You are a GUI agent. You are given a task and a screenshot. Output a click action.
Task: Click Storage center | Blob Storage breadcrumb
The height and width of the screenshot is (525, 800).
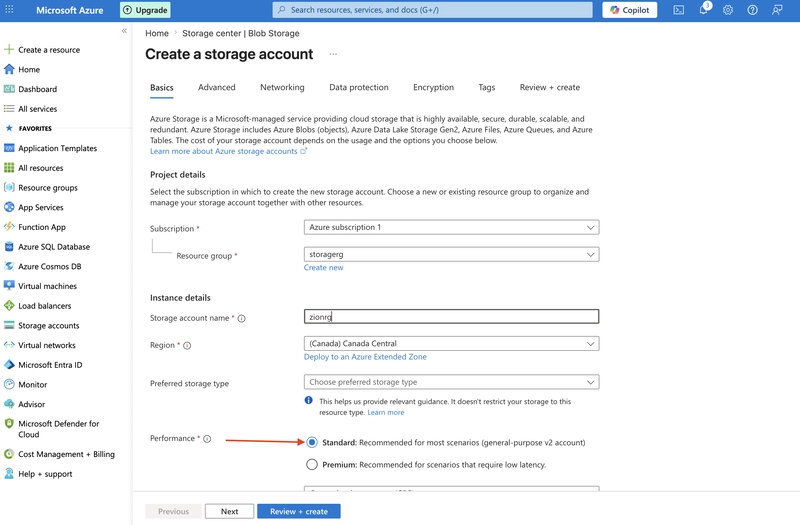click(x=241, y=33)
